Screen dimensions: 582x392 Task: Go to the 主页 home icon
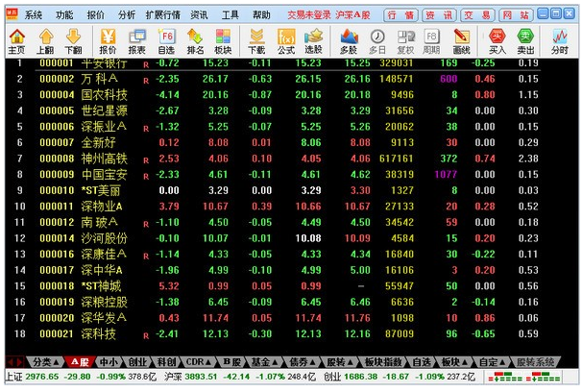pyautogui.click(x=16, y=41)
